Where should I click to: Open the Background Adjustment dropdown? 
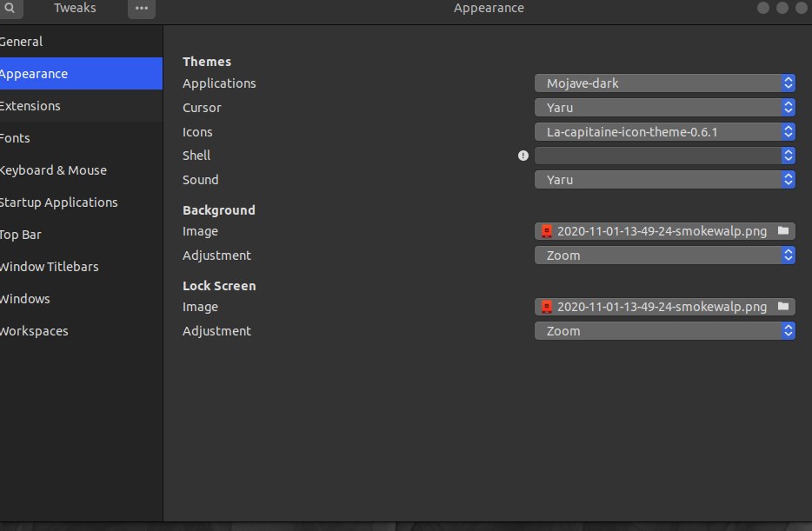click(664, 256)
